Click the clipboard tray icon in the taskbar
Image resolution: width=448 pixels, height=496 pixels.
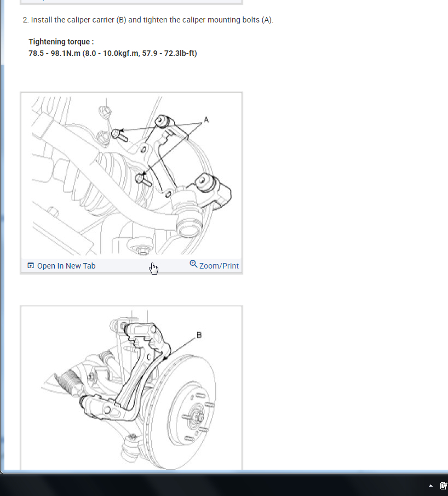(x=444, y=486)
